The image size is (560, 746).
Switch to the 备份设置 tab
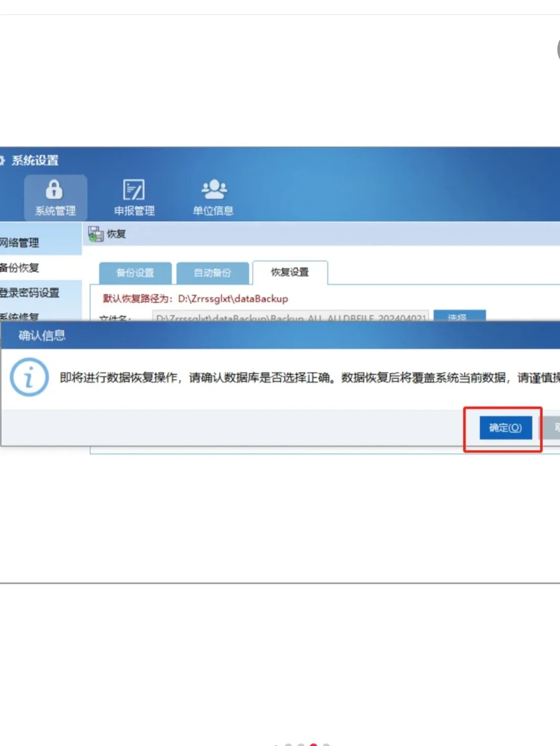pyautogui.click(x=135, y=273)
